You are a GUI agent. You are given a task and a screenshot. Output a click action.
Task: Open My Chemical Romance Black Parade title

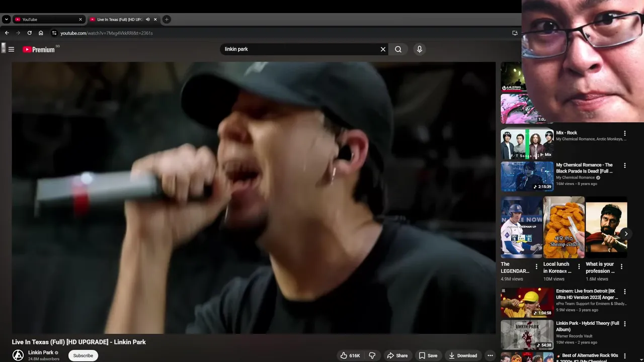coord(585,168)
